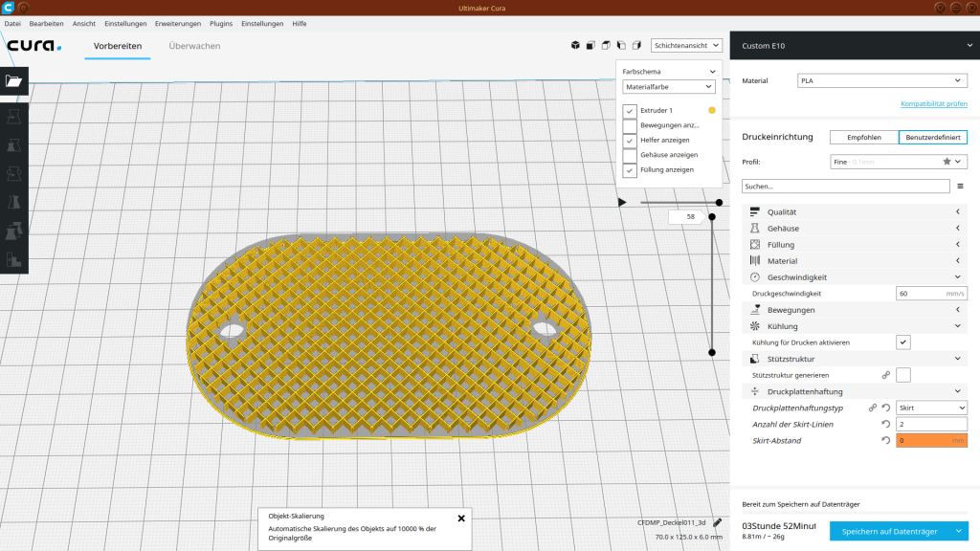Open the Kompatibilität prüfen link
The width and height of the screenshot is (980, 551).
point(933,103)
